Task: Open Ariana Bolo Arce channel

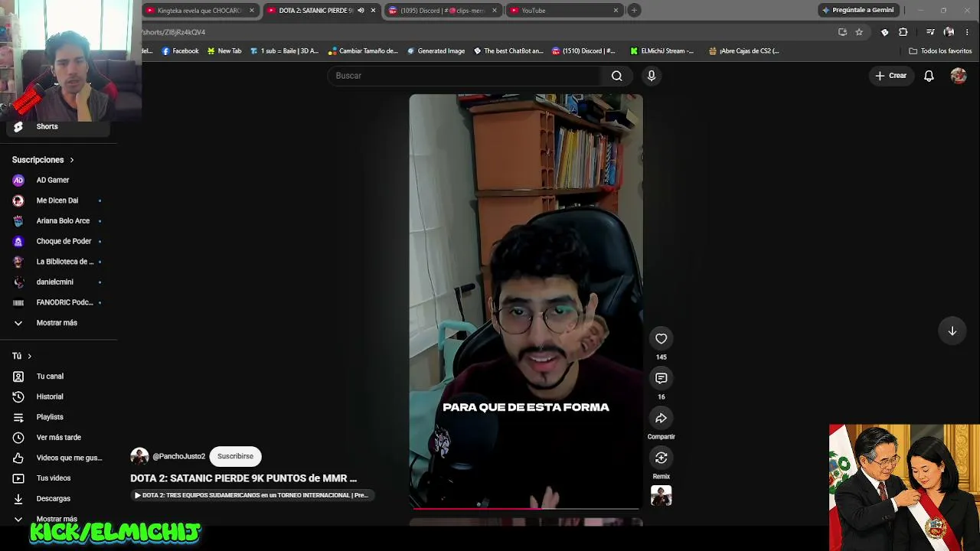Action: (x=59, y=221)
